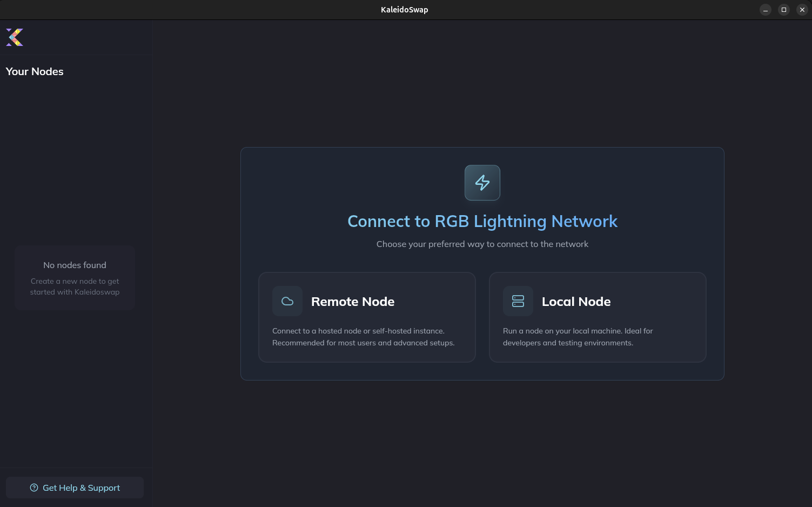
Task: Click the cloud icon on the Remote Node card
Action: click(x=287, y=301)
